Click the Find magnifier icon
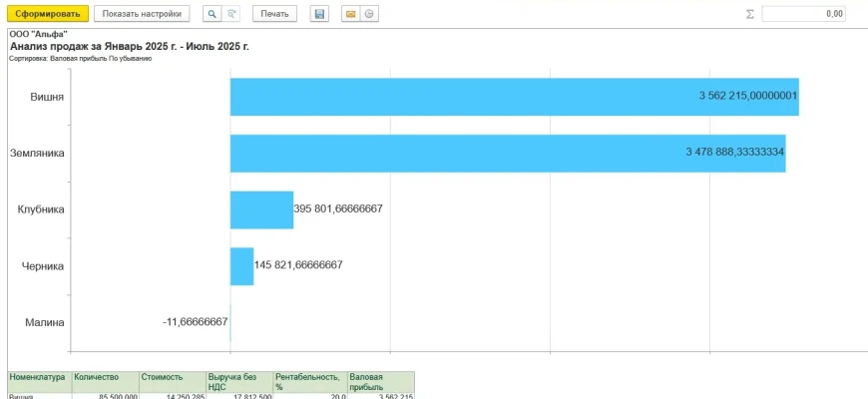This screenshot has height=399, width=868. 212,14
